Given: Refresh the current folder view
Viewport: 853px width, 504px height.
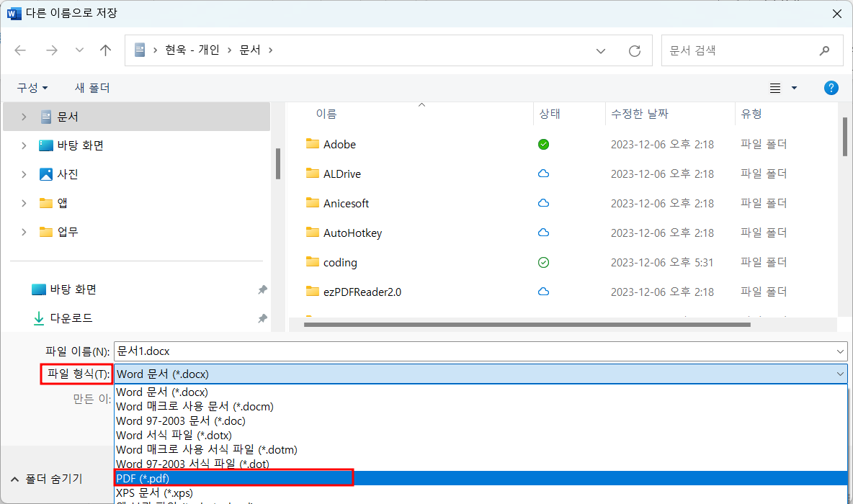Looking at the screenshot, I should click(634, 50).
